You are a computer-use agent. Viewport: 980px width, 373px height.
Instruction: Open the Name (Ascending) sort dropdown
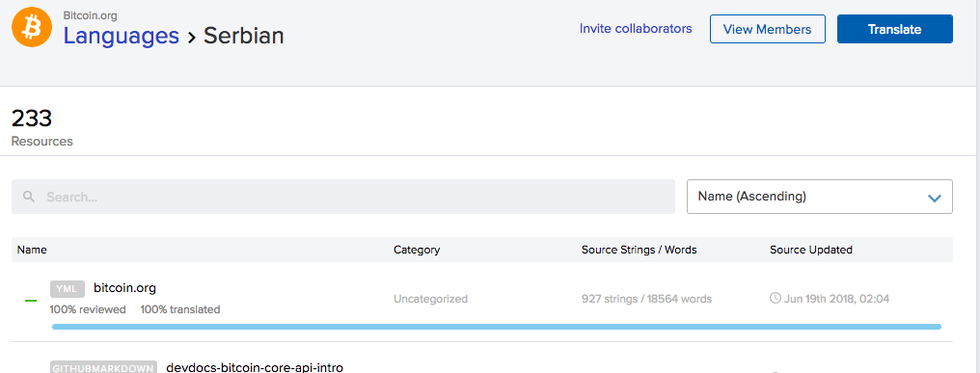[x=819, y=197]
